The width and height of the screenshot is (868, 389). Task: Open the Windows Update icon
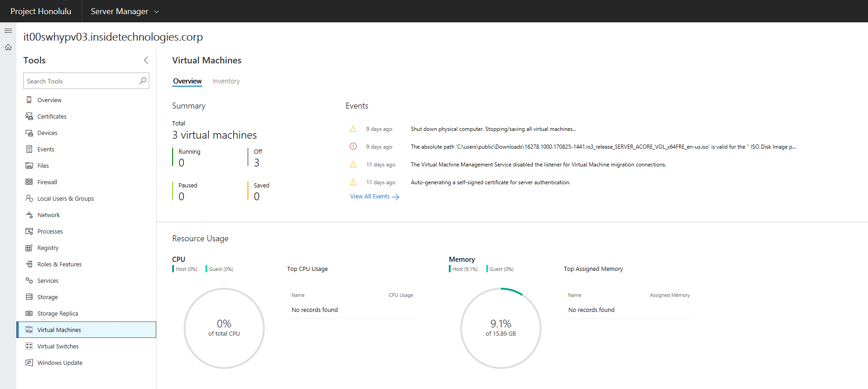click(x=29, y=363)
